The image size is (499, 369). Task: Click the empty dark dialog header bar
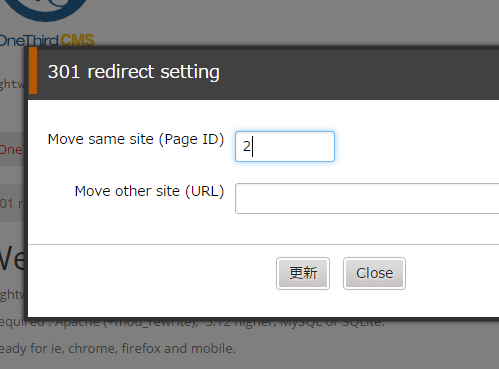pyautogui.click(x=360, y=72)
